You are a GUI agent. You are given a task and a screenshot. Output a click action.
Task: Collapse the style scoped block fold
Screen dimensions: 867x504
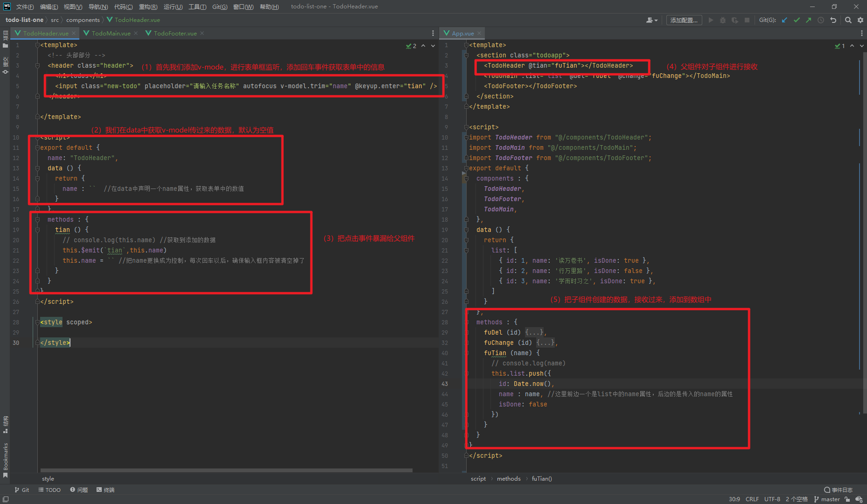[38, 322]
